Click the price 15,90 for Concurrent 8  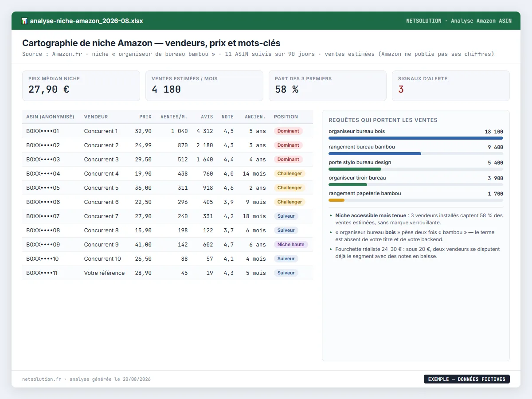143,231
